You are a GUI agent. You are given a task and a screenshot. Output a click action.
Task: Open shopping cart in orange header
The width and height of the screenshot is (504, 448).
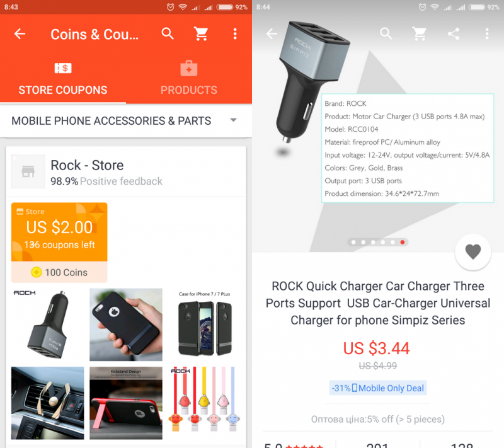[x=201, y=34]
